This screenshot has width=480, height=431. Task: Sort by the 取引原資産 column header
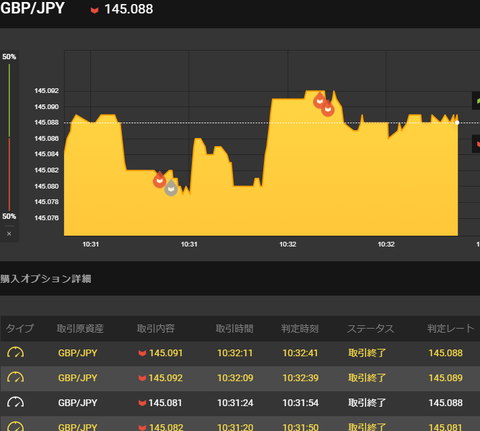(x=80, y=329)
